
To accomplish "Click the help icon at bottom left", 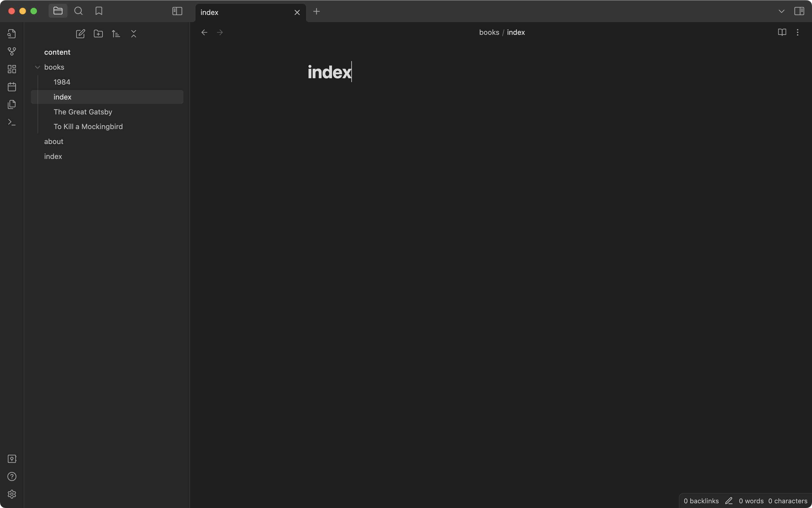I will 11,476.
